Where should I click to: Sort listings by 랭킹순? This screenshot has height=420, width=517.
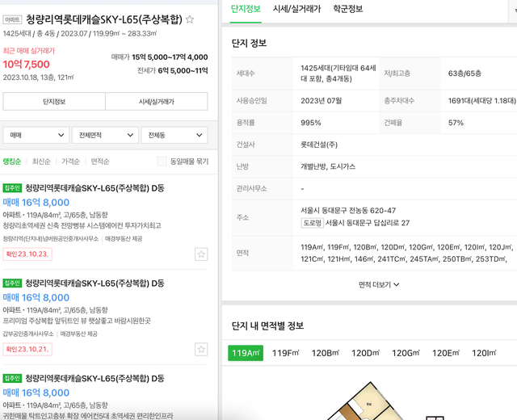click(12, 162)
